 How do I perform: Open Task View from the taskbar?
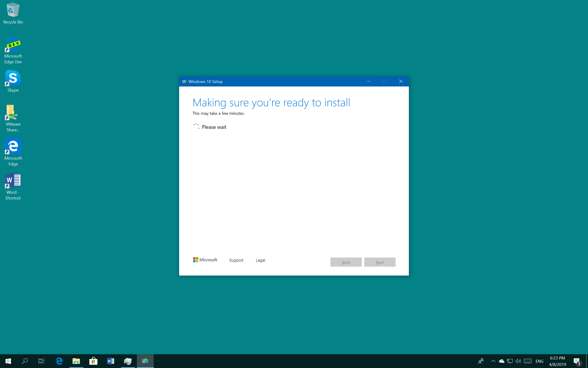pyautogui.click(x=41, y=361)
